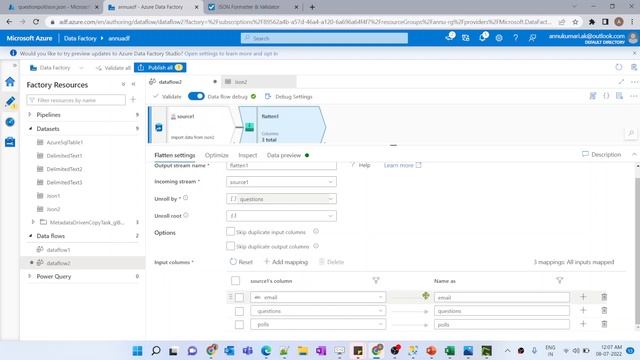Open the email source column dropdown
The image size is (640, 360).
[x=318, y=297]
